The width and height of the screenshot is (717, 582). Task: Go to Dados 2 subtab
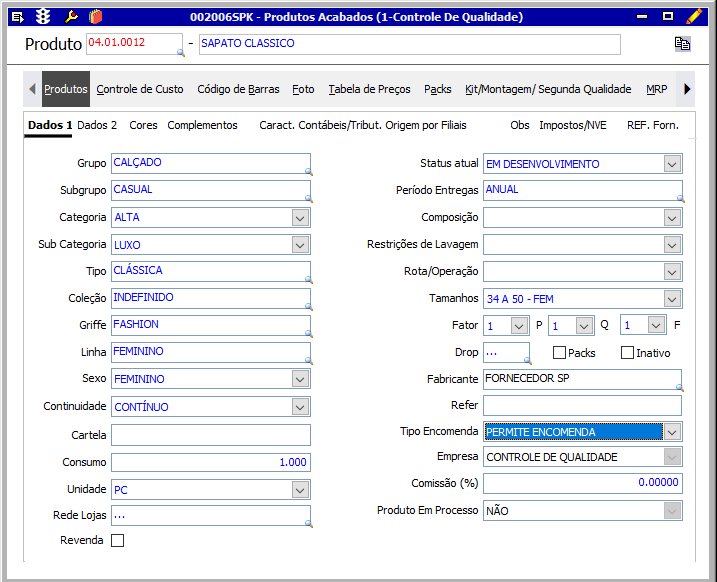tap(97, 125)
